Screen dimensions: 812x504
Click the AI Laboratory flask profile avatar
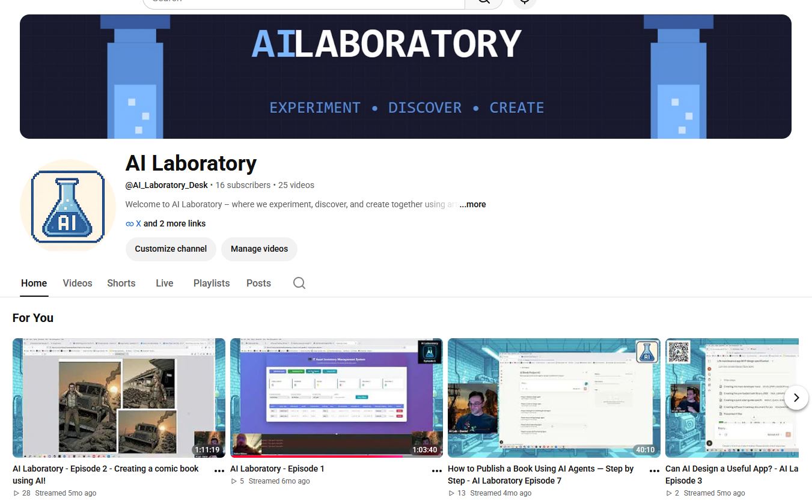[68, 207]
